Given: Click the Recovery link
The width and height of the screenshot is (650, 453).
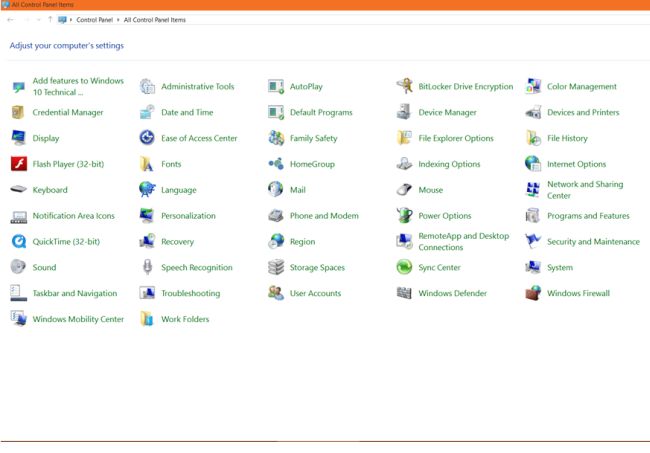Looking at the screenshot, I should pyautogui.click(x=177, y=242).
